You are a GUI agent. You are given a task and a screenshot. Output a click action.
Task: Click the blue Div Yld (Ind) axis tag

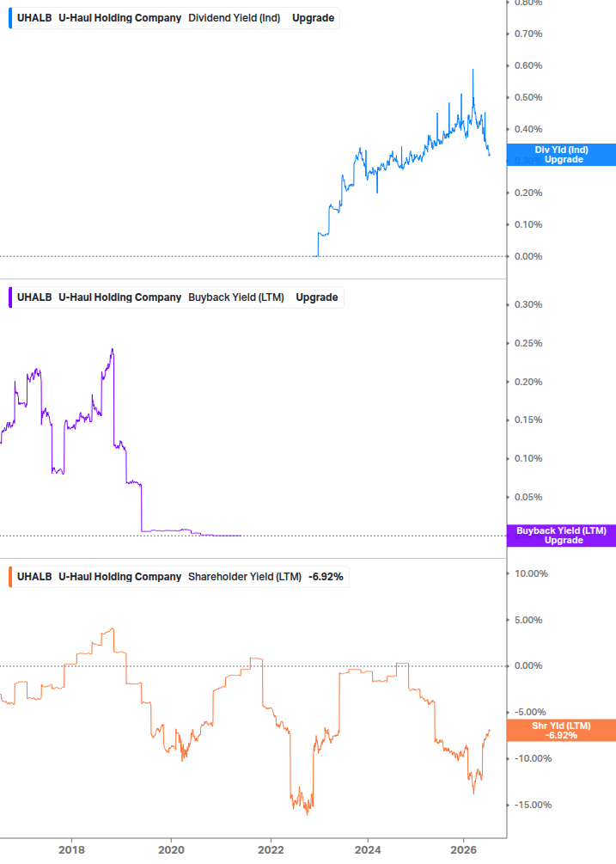561,155
